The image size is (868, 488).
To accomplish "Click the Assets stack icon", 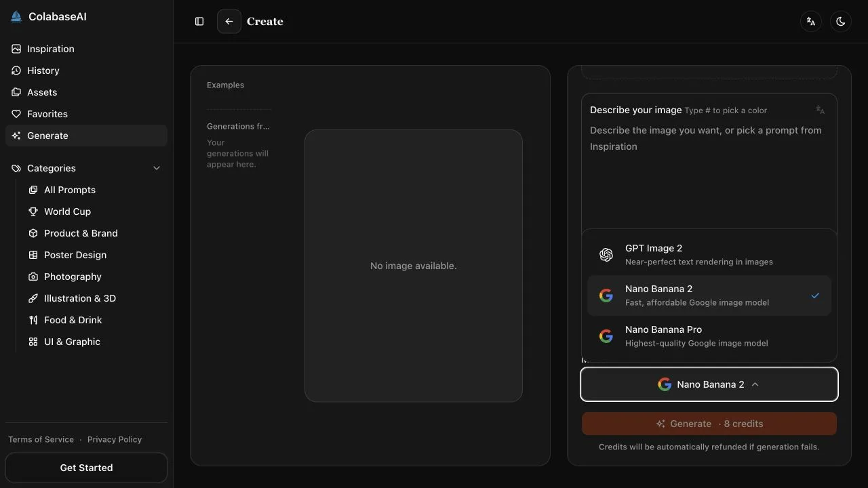I will 16,92.
